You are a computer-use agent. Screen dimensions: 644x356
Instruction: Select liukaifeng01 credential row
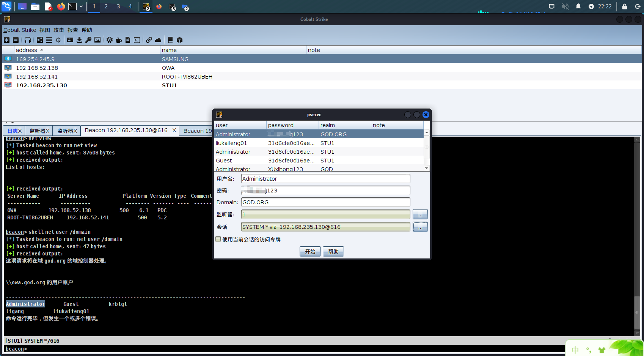(319, 143)
